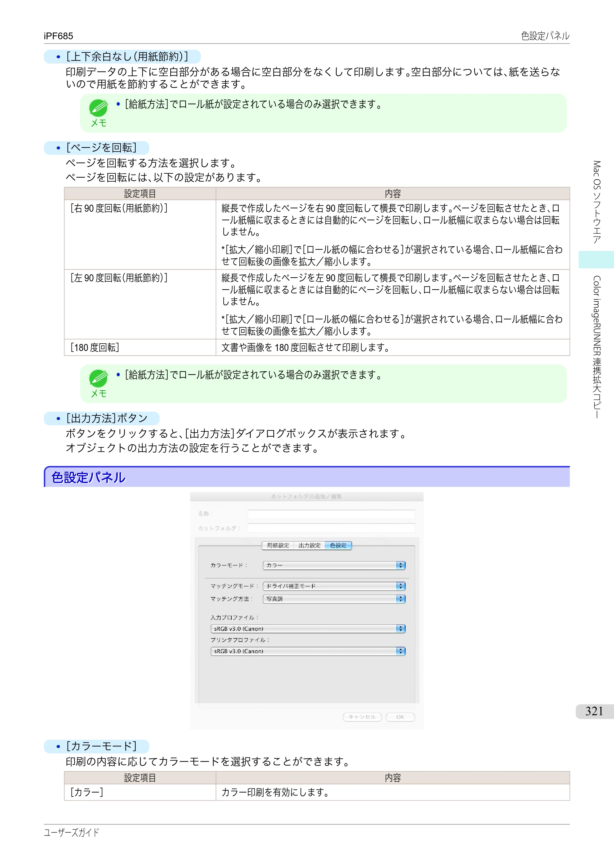The width and height of the screenshot is (614, 868).
Task: Click the ユーザーズガイド footer text
Action: (71, 832)
